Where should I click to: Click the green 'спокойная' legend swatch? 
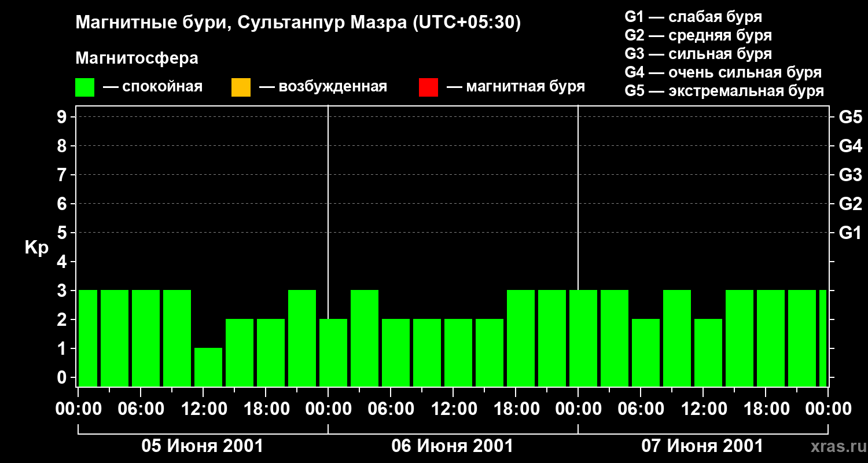click(x=85, y=87)
